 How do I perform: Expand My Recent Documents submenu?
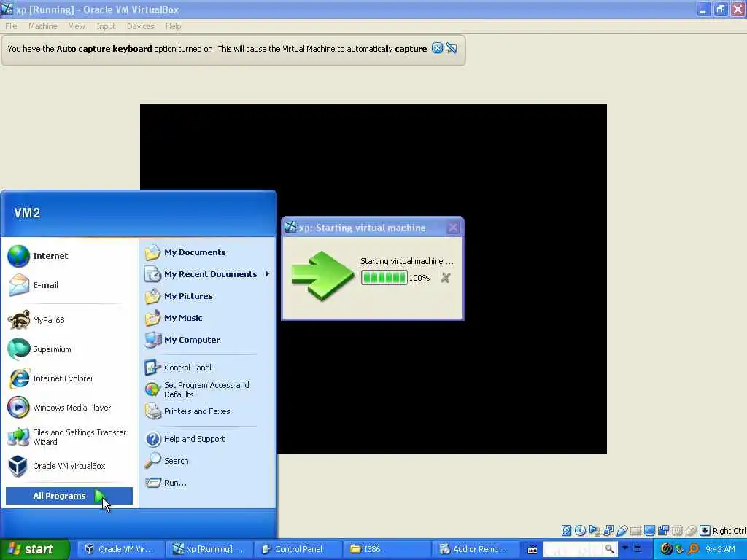tap(207, 274)
